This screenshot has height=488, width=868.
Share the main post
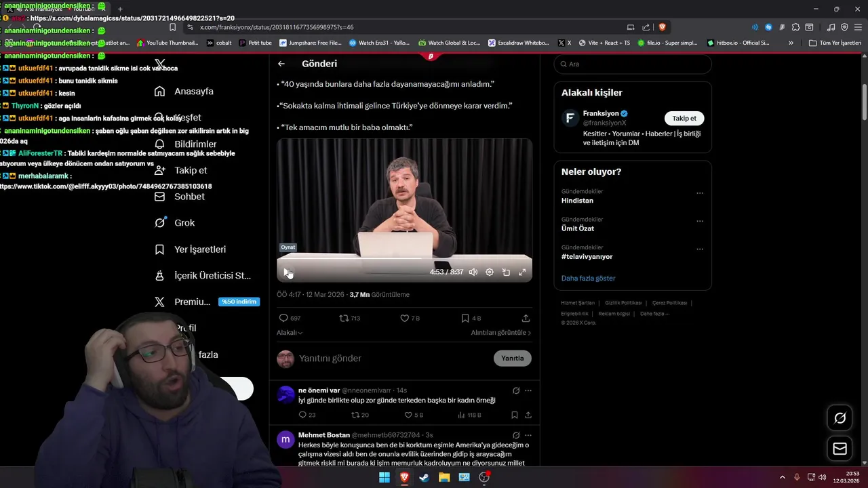[526, 318]
